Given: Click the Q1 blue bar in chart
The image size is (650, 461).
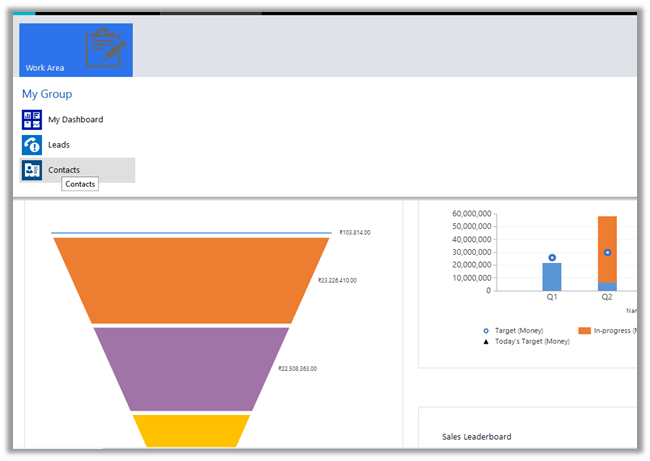Looking at the screenshot, I should [x=552, y=276].
